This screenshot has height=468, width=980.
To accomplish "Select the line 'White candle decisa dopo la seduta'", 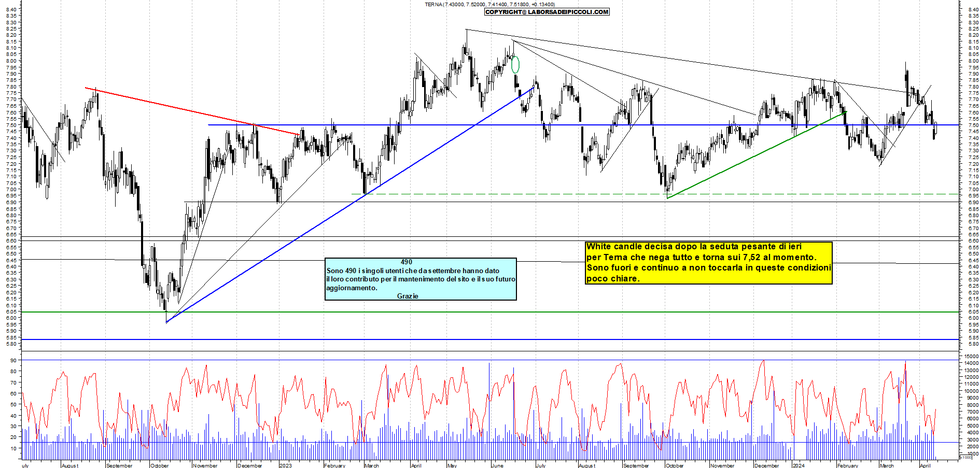I will point(694,247).
